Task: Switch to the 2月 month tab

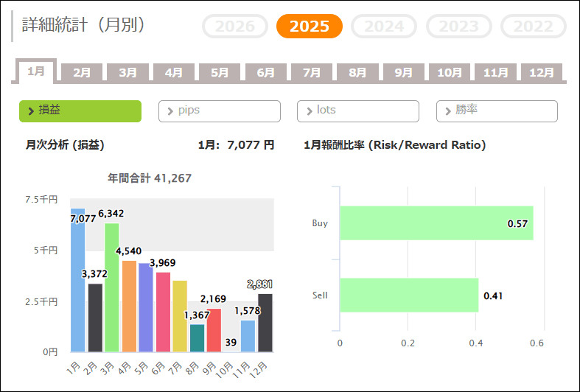Action: tap(82, 73)
